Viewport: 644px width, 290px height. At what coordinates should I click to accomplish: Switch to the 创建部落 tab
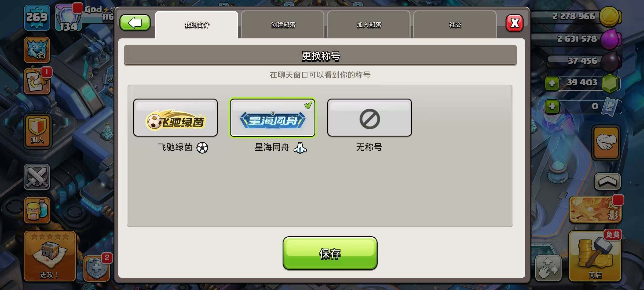283,25
